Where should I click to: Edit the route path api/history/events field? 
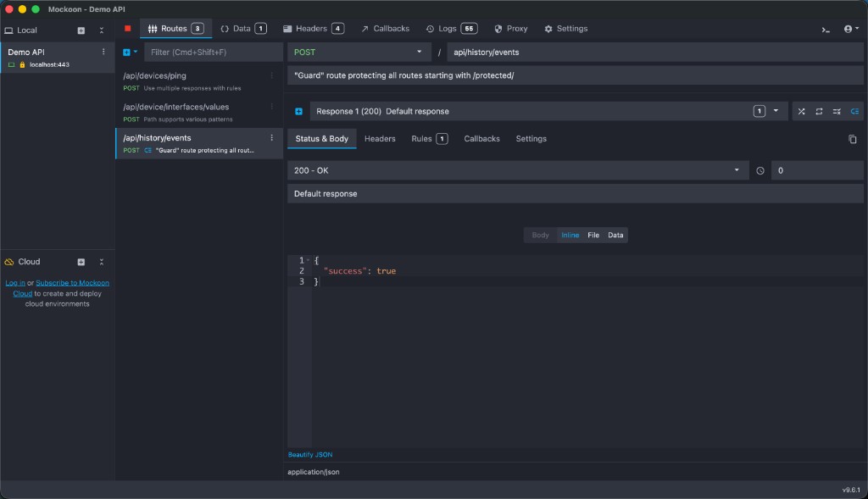click(x=655, y=52)
